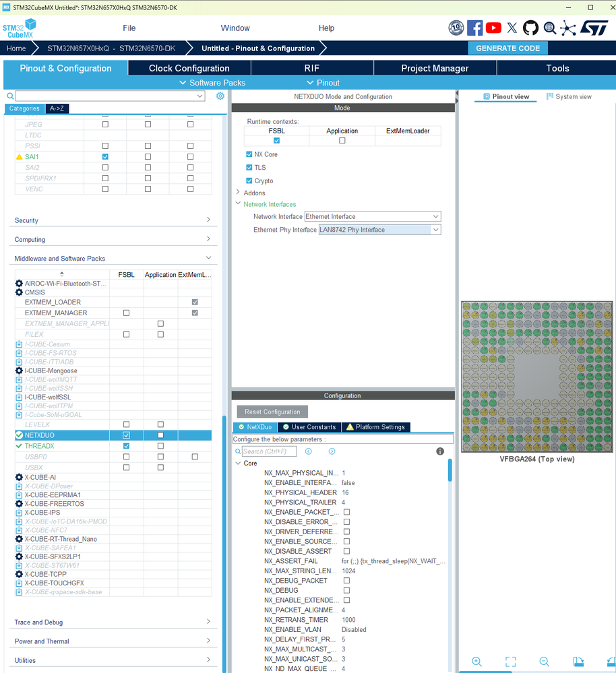Image resolution: width=616 pixels, height=673 pixels.
Task: Fit pinout chip to view
Action: [510, 662]
